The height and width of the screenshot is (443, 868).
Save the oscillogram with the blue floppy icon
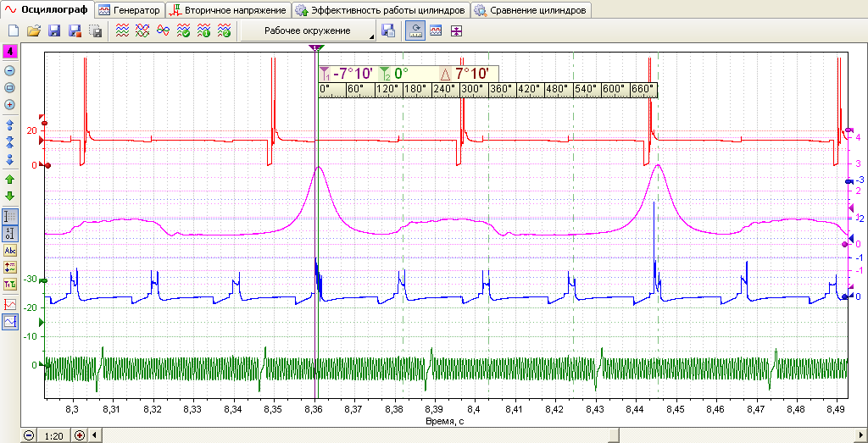[x=54, y=31]
